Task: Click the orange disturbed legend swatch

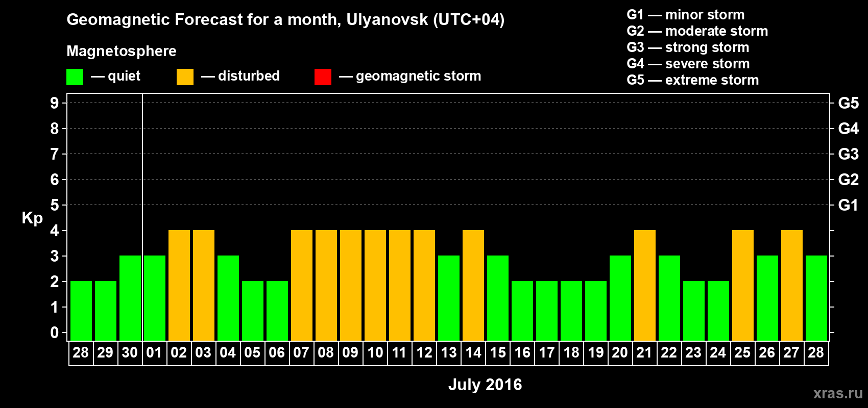Action: (x=185, y=77)
